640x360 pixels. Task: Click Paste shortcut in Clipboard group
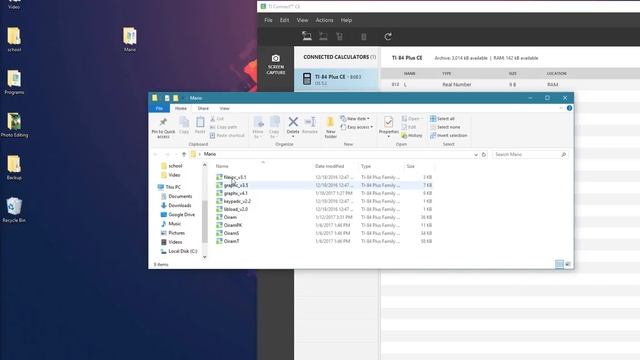227,136
